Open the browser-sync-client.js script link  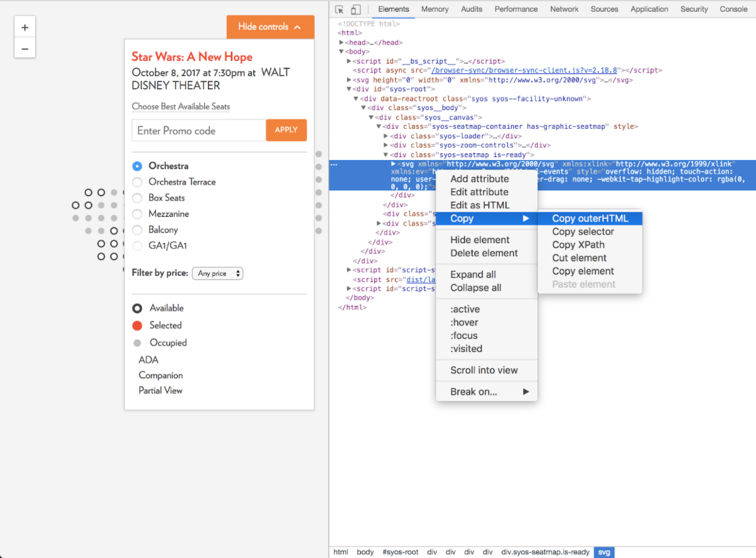[x=524, y=70]
